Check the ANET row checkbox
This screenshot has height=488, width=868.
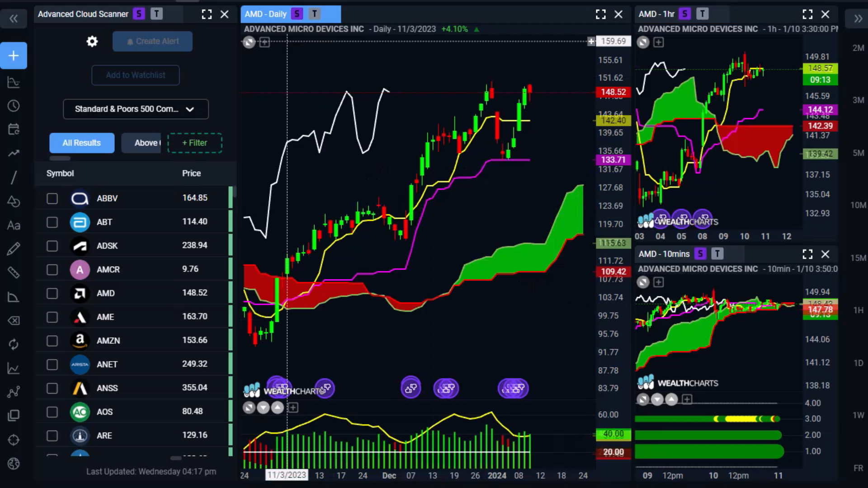[x=52, y=365]
